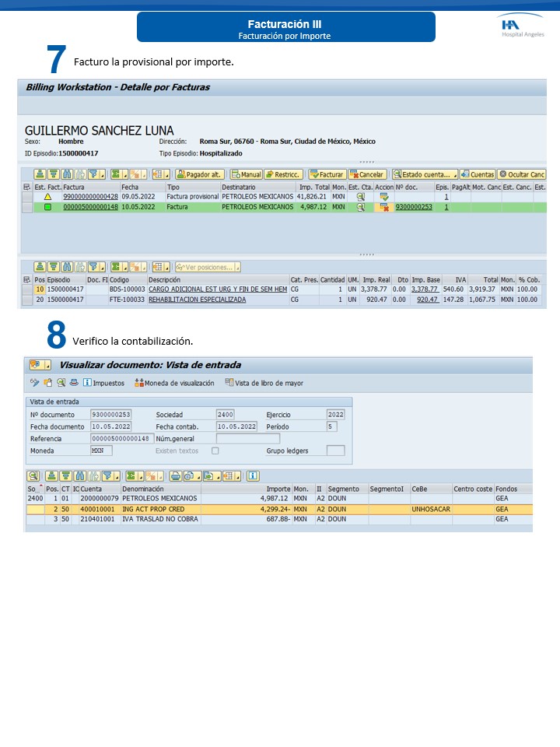Click action icon in Factura row

pos(383,208)
